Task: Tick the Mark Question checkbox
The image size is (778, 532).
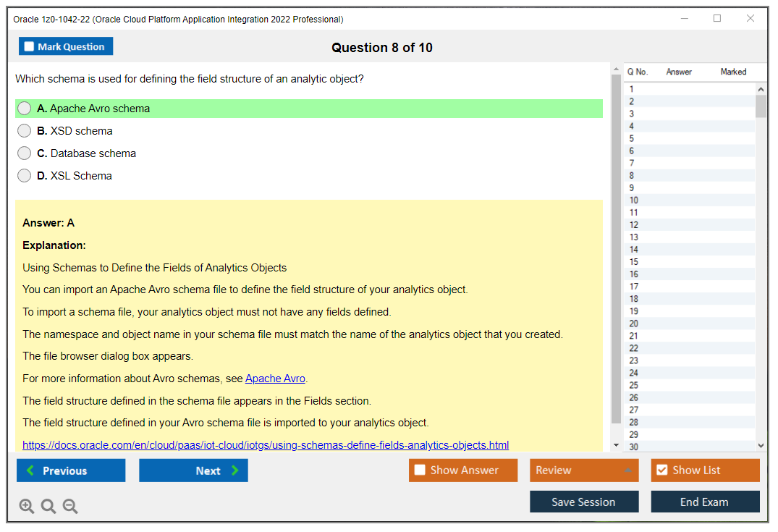Action: point(30,47)
